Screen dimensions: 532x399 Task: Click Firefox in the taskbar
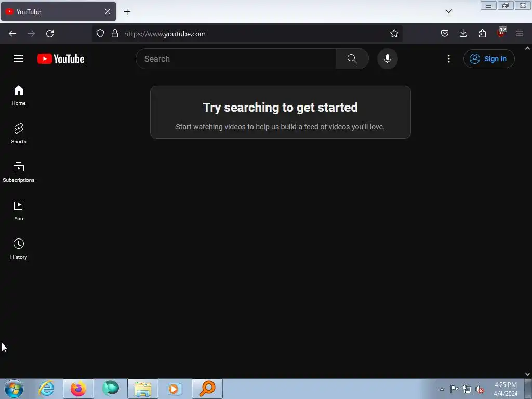(x=78, y=389)
